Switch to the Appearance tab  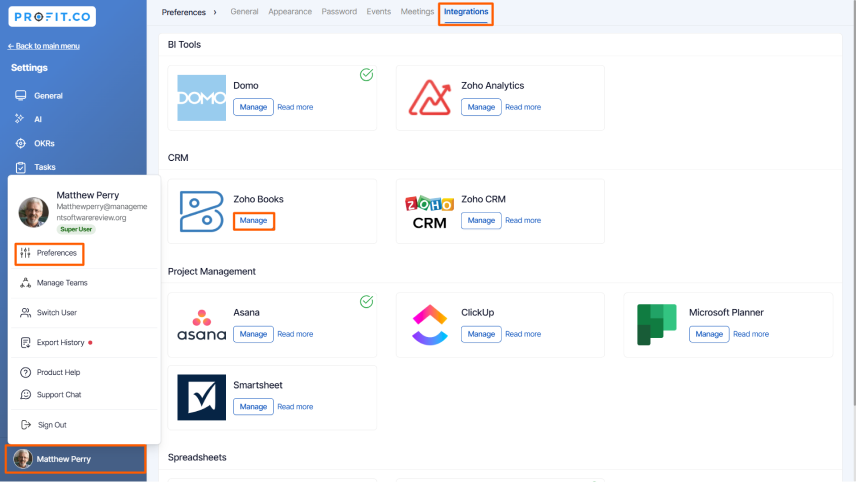pyautogui.click(x=290, y=11)
